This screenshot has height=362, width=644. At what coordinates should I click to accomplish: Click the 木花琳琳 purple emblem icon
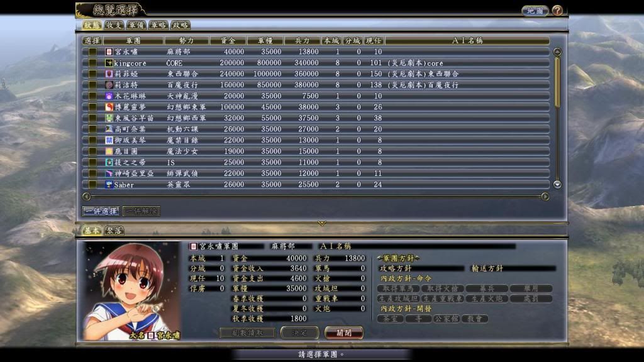[x=109, y=96]
